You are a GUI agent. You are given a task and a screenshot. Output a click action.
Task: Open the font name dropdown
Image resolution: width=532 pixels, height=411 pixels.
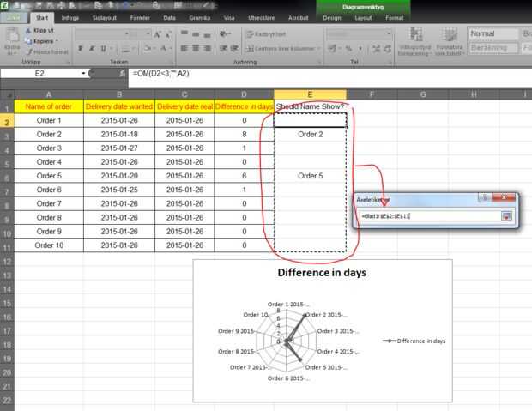click(x=126, y=34)
